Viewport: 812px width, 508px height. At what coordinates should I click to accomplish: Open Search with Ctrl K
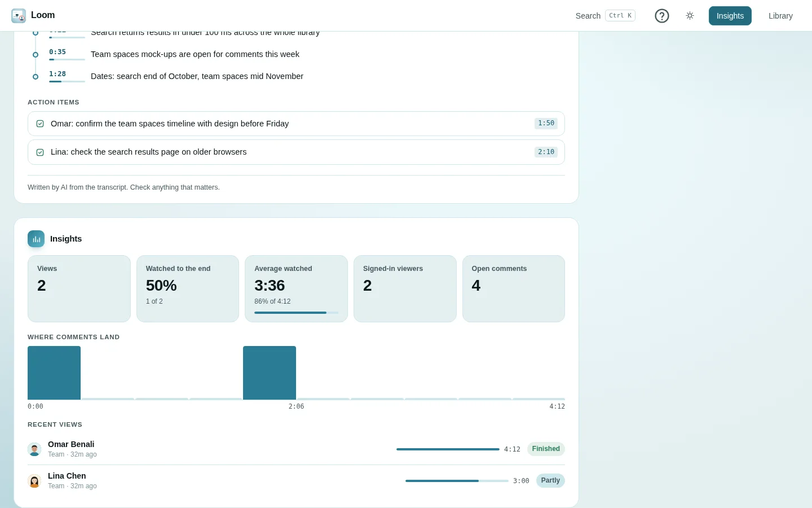(x=605, y=16)
